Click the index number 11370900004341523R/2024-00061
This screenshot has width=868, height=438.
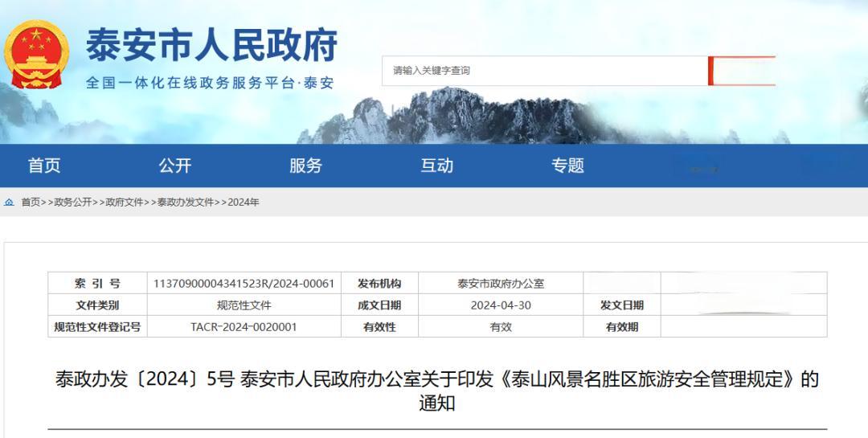click(x=244, y=284)
